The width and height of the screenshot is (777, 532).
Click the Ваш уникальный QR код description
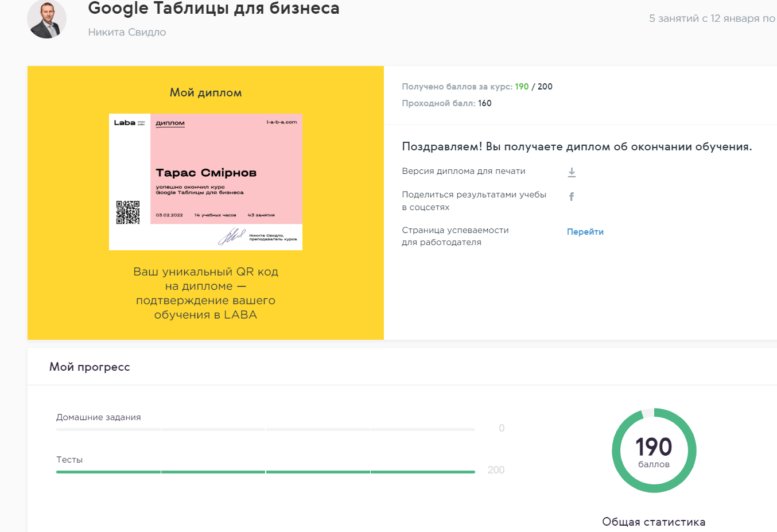click(205, 293)
